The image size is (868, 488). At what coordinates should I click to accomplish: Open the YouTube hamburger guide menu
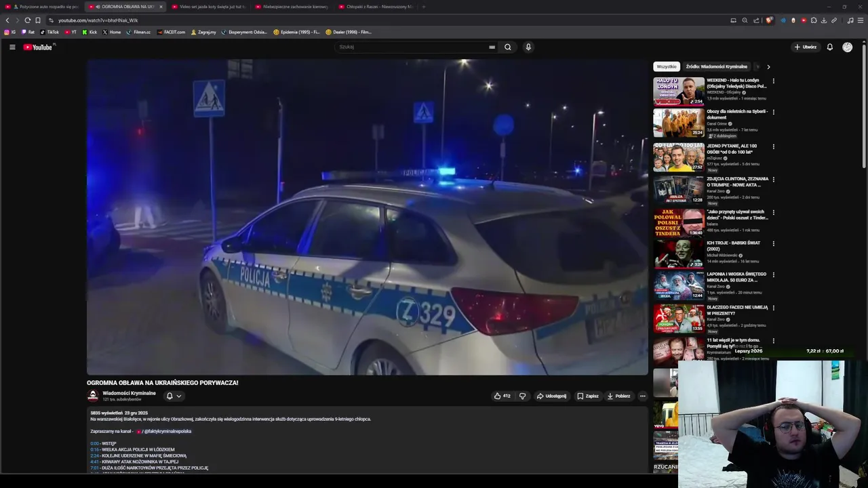point(12,47)
